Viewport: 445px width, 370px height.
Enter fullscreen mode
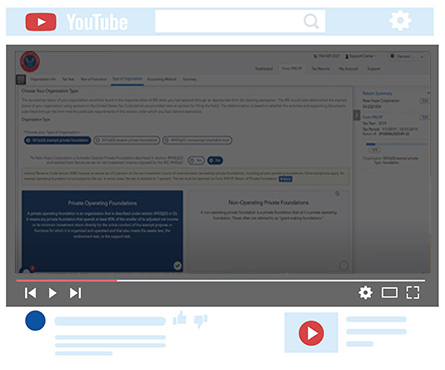pos(413,293)
